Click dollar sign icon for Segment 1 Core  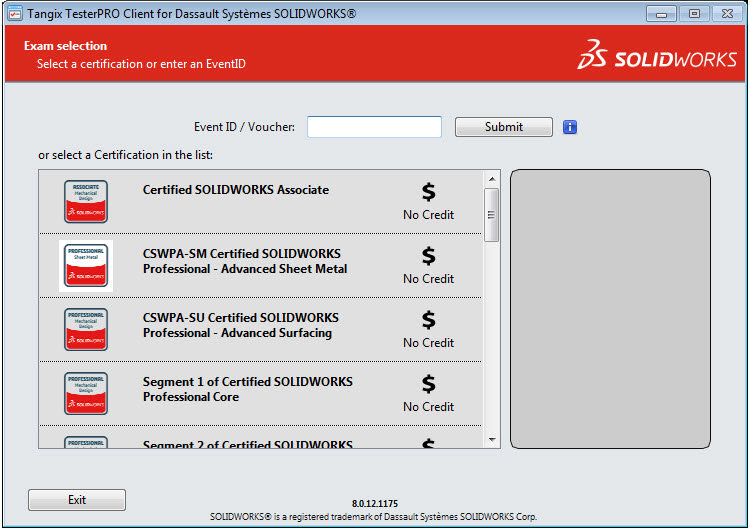pyautogui.click(x=429, y=384)
